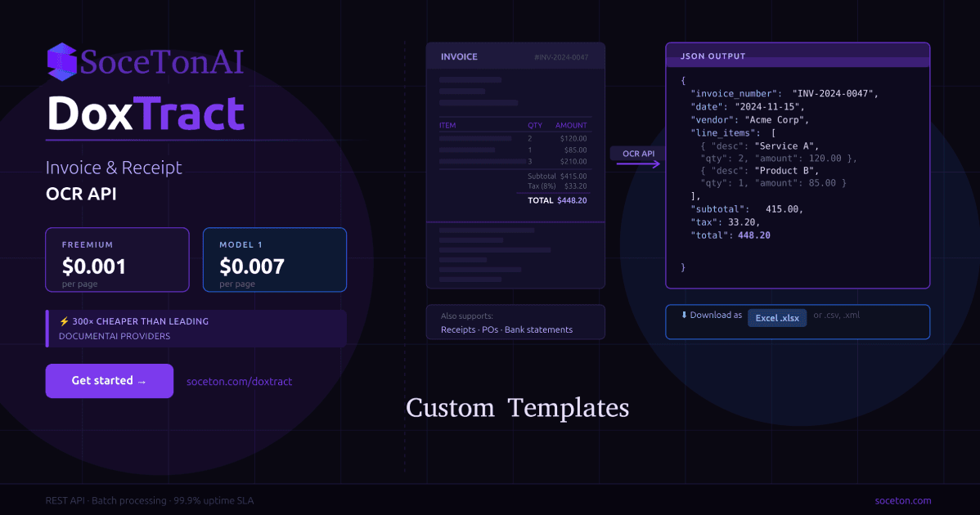Click the DoxTract product title
The image size is (980, 515).
146,114
